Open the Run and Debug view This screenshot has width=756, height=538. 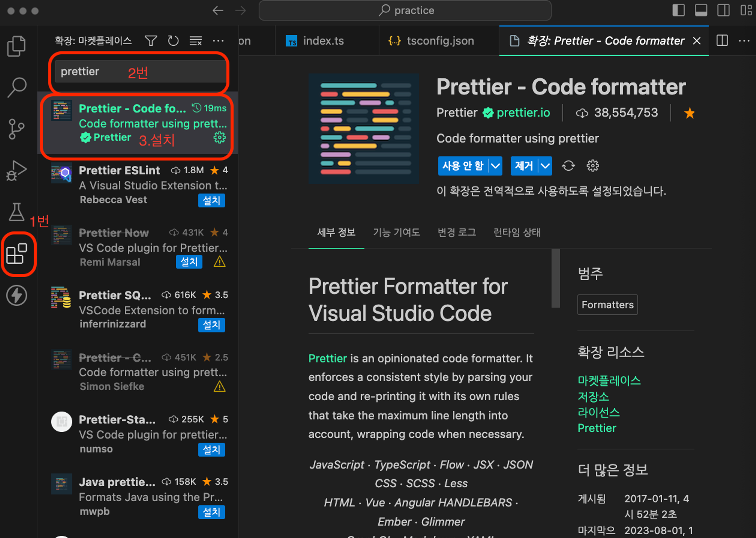[x=17, y=171]
